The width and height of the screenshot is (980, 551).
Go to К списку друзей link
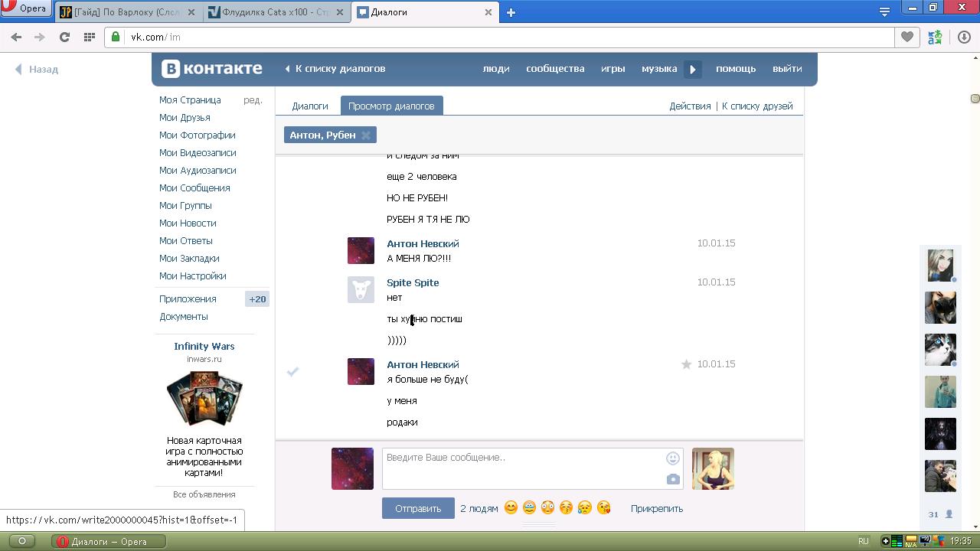pyautogui.click(x=757, y=106)
